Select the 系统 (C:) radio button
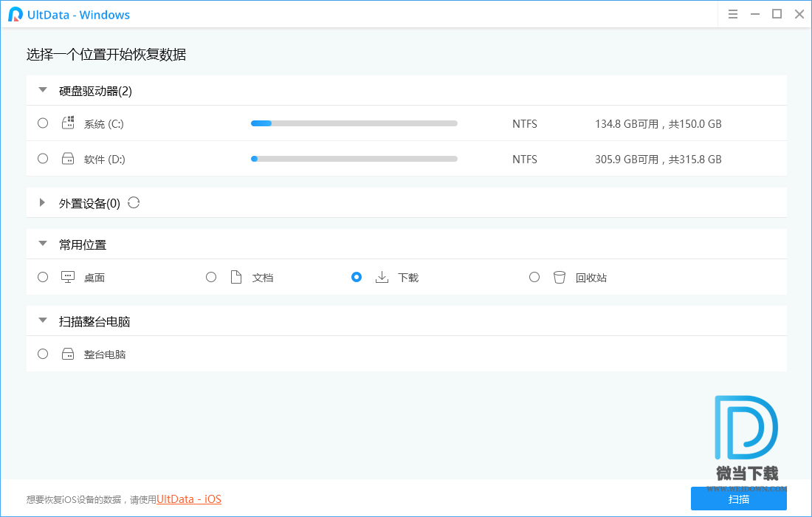This screenshot has height=517, width=812. pyautogui.click(x=43, y=123)
